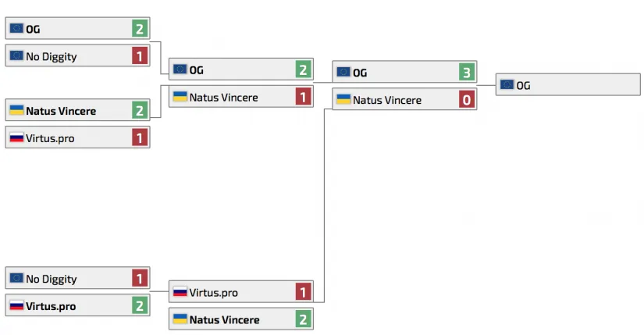The width and height of the screenshot is (644, 335).
Task: Click Natus Vincere's red score 0 box
Action: click(x=467, y=99)
